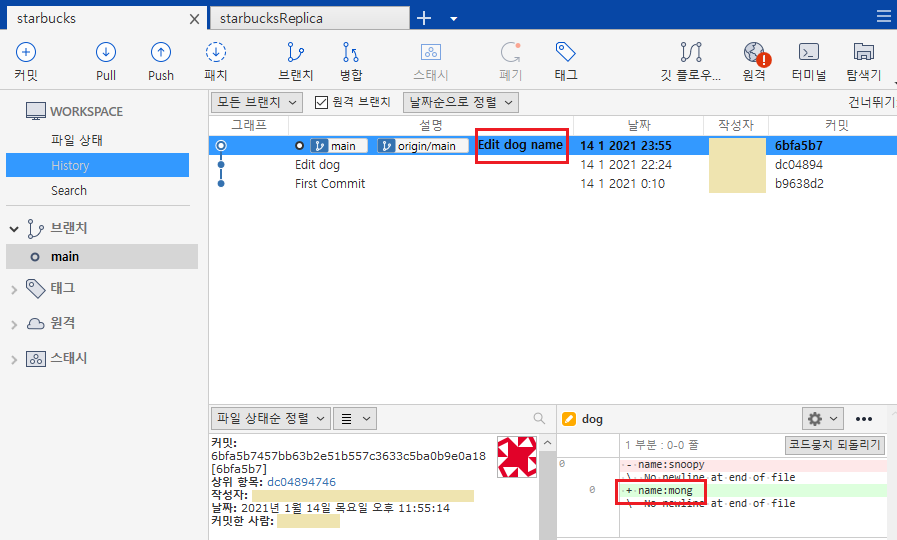Screen dimensions: 897x540
Task: Open 파일 상태 in the sidebar
Action: point(77,140)
